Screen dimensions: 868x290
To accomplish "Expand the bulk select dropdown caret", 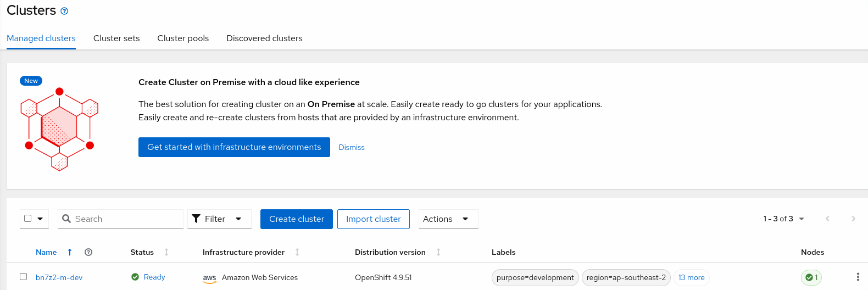I will (x=40, y=219).
